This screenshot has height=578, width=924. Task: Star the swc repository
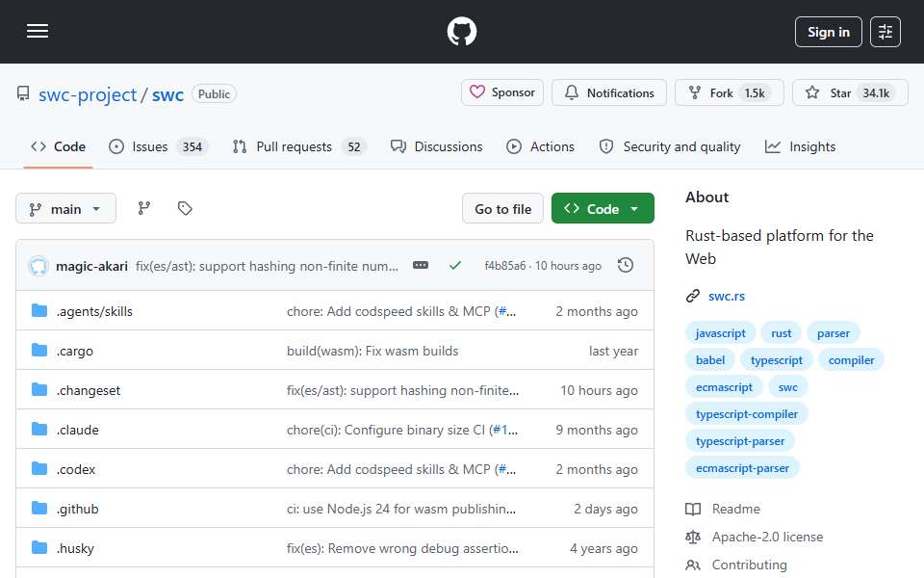850,92
